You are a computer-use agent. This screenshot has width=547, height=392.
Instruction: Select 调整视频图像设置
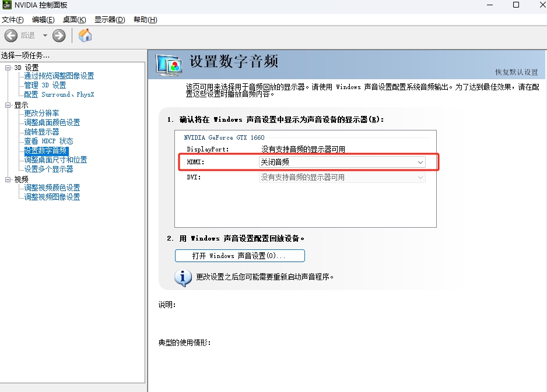(x=52, y=197)
